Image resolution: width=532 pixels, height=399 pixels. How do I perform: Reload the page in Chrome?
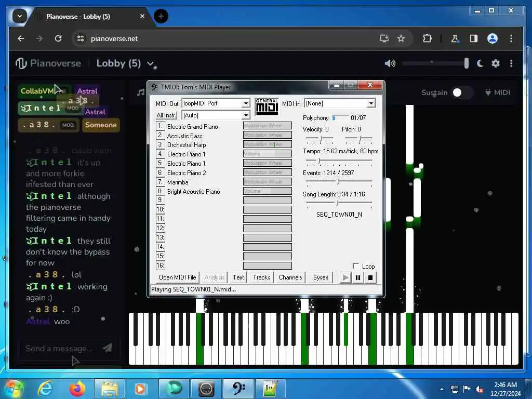tap(58, 38)
